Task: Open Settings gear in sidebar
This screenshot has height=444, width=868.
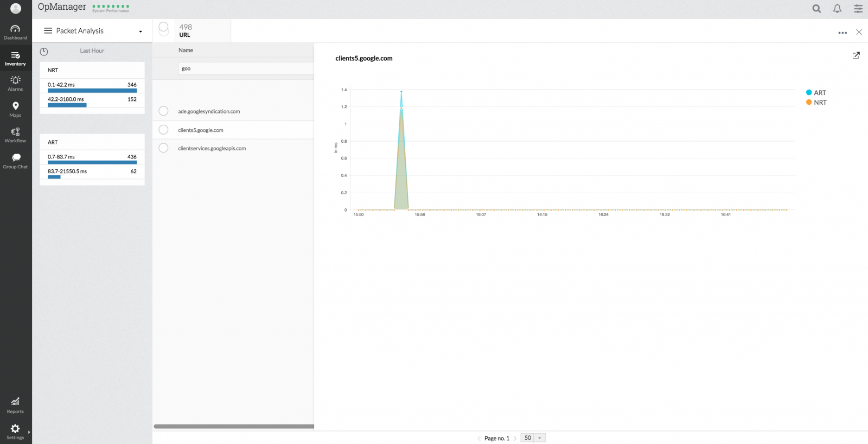Action: click(x=15, y=432)
